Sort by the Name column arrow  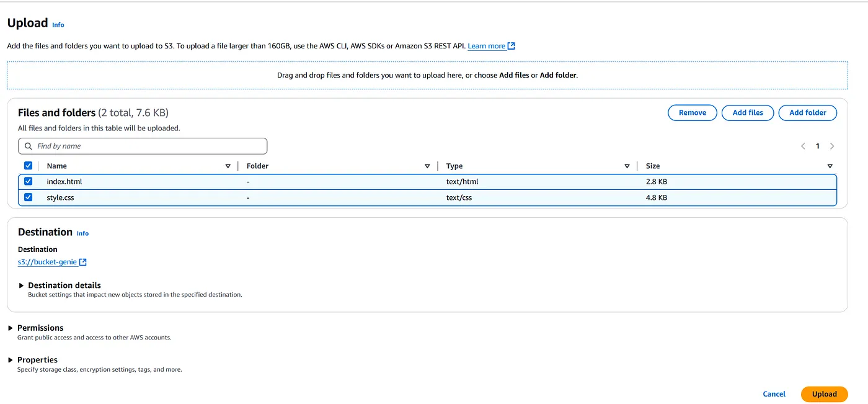tap(228, 166)
